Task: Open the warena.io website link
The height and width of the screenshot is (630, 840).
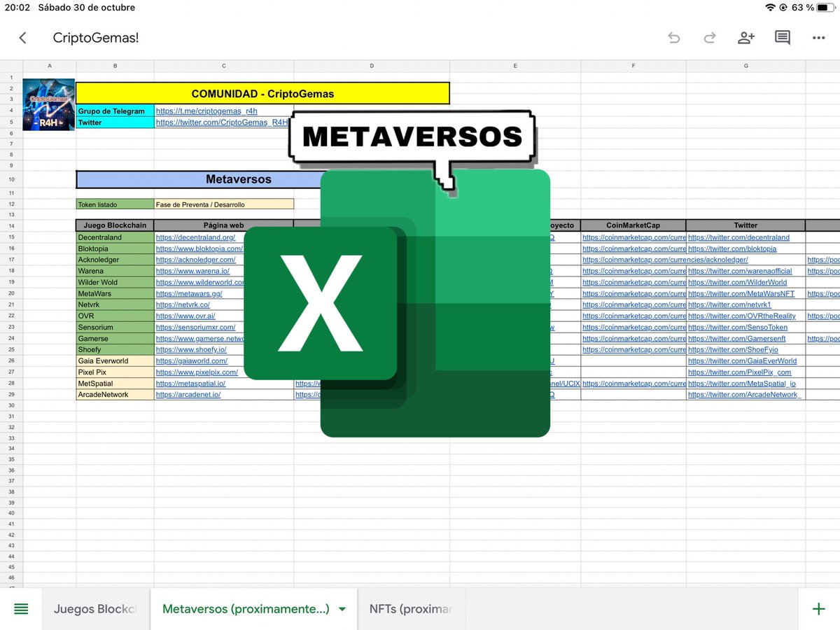Action: click(192, 271)
